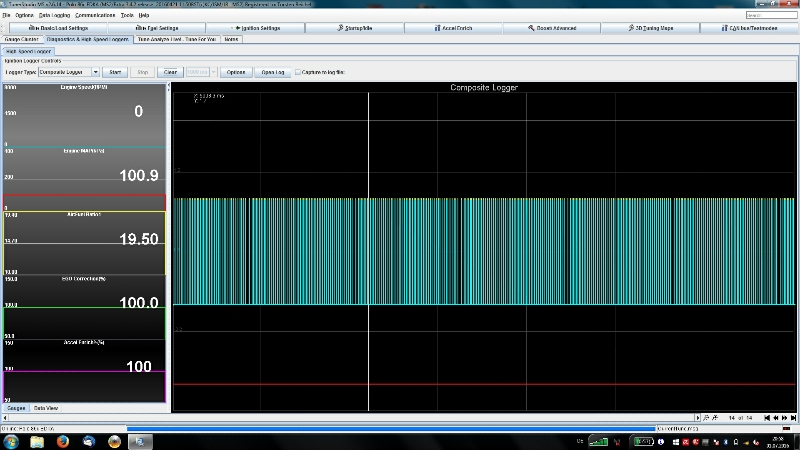Click the Open Log button
The height and width of the screenshot is (450, 800).
pos(273,72)
